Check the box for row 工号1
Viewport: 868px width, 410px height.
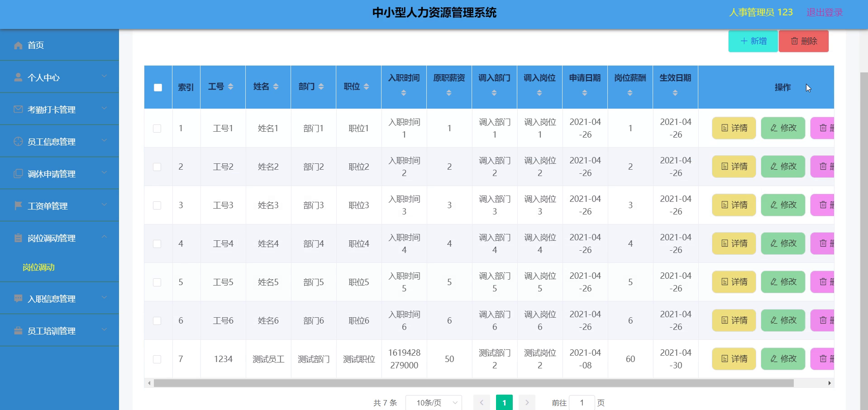click(x=157, y=129)
